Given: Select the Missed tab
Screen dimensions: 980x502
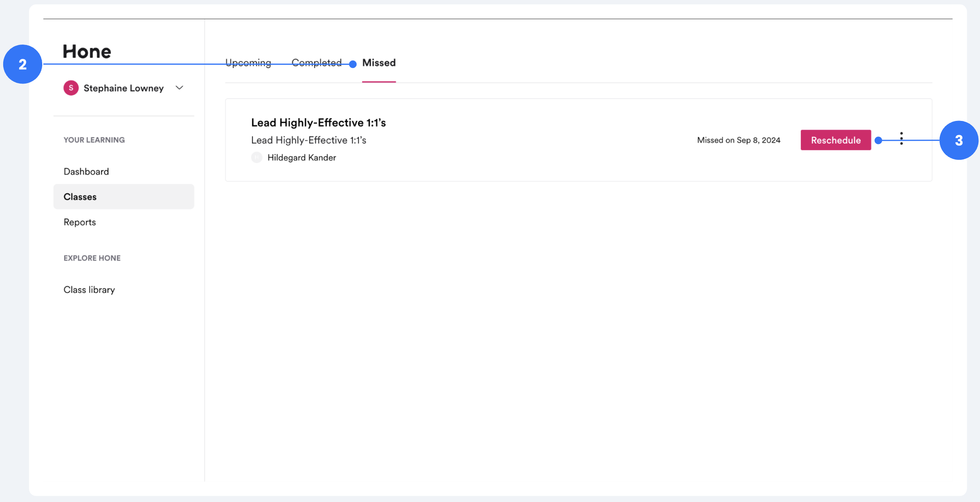Looking at the screenshot, I should (378, 63).
